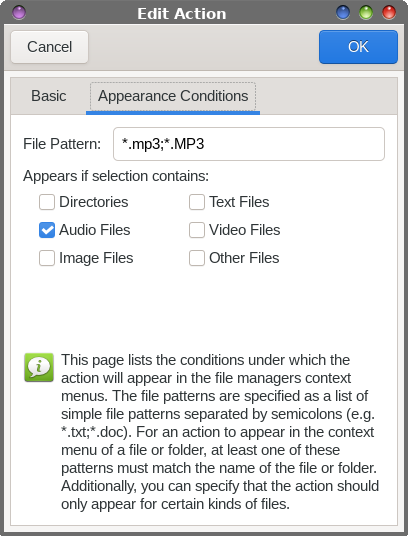Enable the Directories checkbox
This screenshot has width=408, height=536.
click(x=47, y=202)
